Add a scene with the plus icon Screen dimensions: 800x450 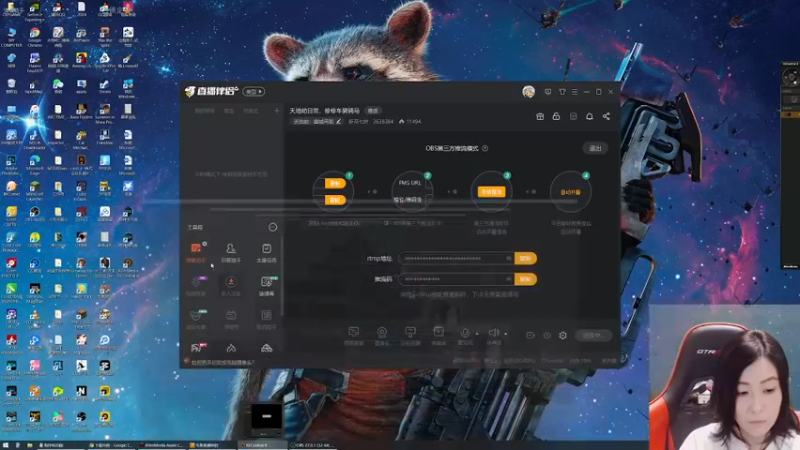tap(277, 111)
